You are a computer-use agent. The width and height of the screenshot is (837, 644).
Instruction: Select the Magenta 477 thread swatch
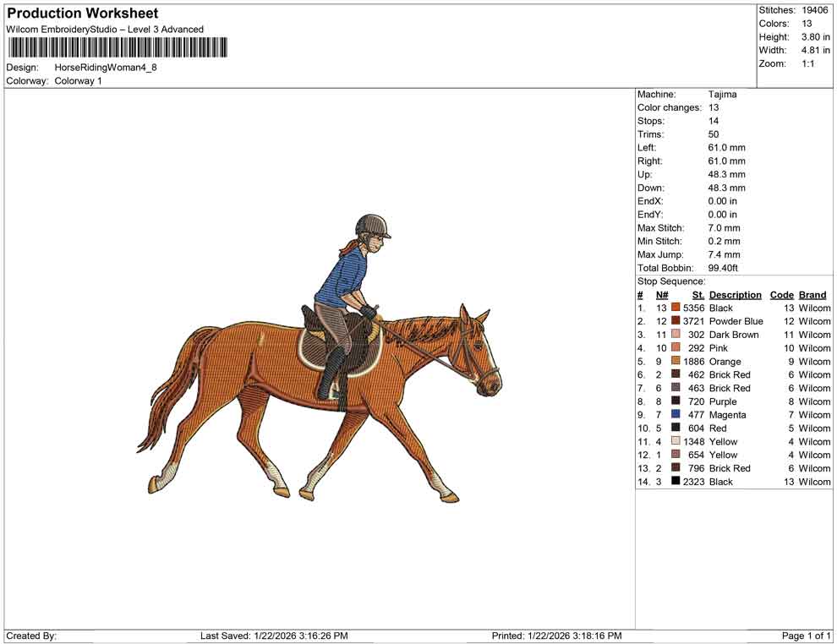[676, 415]
